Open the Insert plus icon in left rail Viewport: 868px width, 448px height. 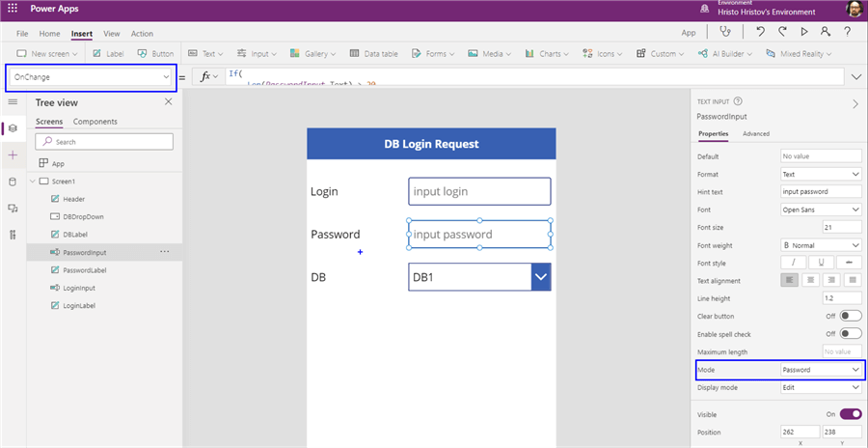click(x=13, y=154)
